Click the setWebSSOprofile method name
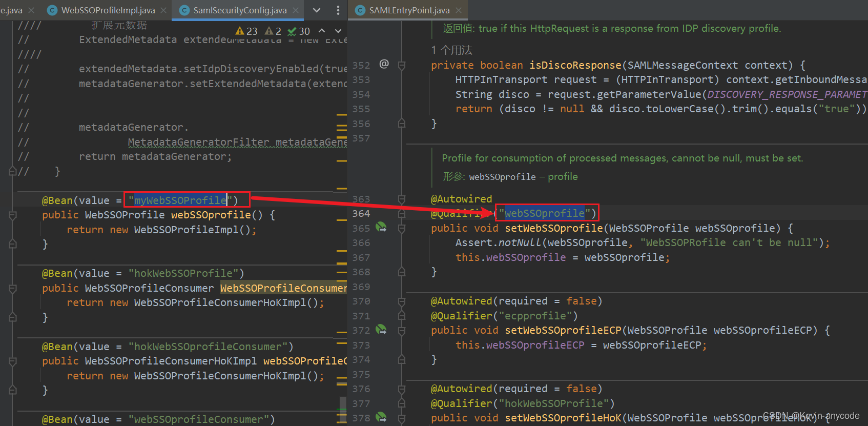This screenshot has height=426, width=868. pyautogui.click(x=554, y=228)
